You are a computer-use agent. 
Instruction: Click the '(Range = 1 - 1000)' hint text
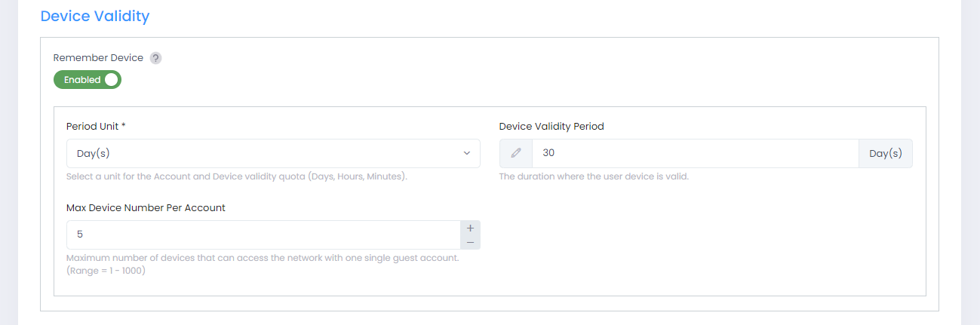point(106,271)
